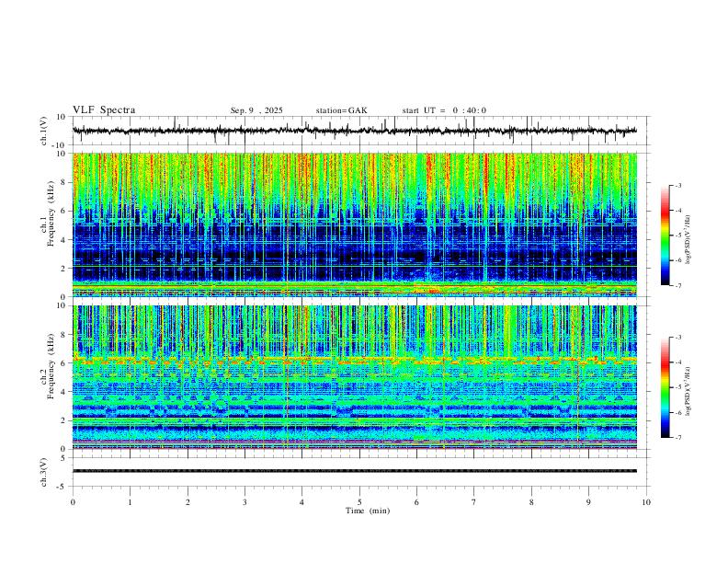Click the "ch.1(V)" waveform axis label

click(x=44, y=131)
